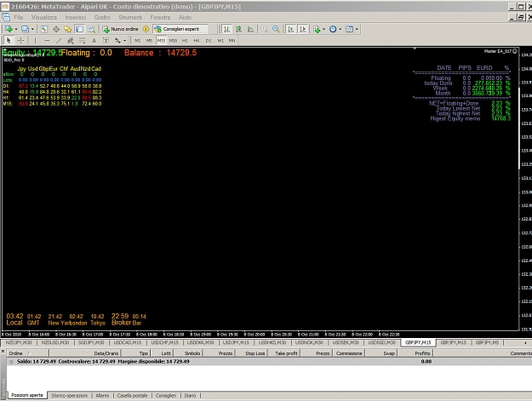Expand the Profiles dropdown arrow
532x401 pixels.
point(32,29)
